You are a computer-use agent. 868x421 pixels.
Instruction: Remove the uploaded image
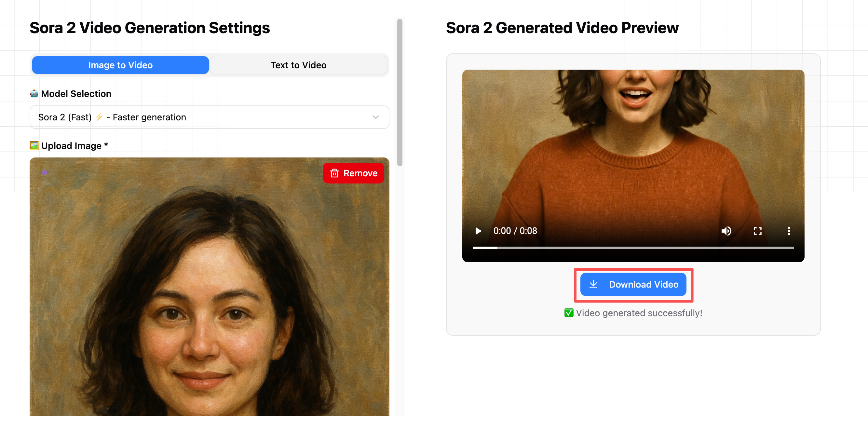353,173
